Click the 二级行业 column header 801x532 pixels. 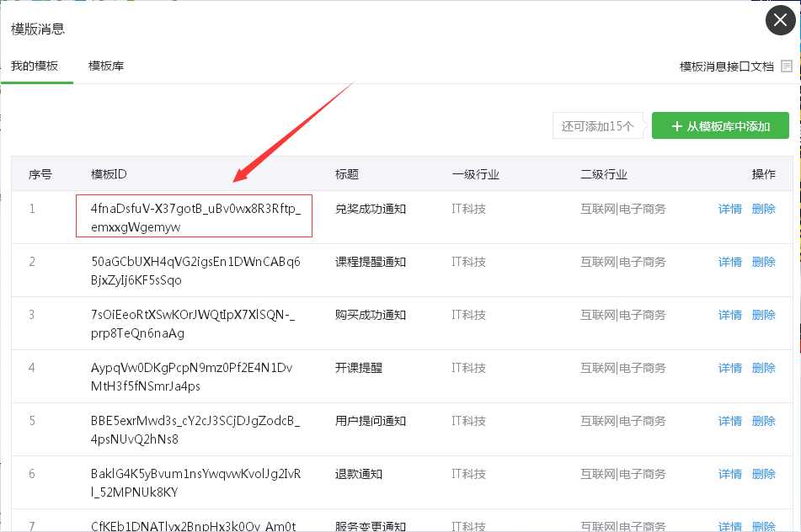(603, 174)
